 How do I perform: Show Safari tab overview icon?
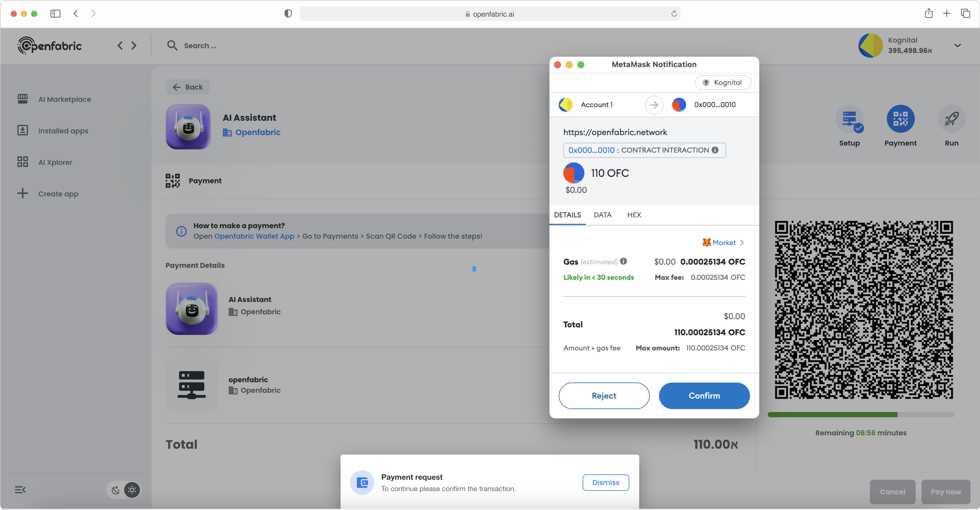965,14
